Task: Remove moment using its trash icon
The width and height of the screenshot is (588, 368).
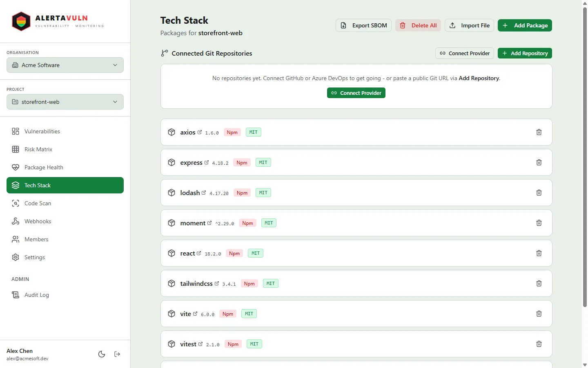Action: [539, 223]
